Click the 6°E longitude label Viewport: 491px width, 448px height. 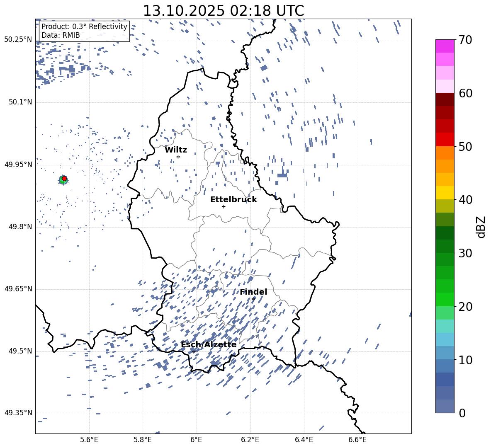[x=196, y=440]
